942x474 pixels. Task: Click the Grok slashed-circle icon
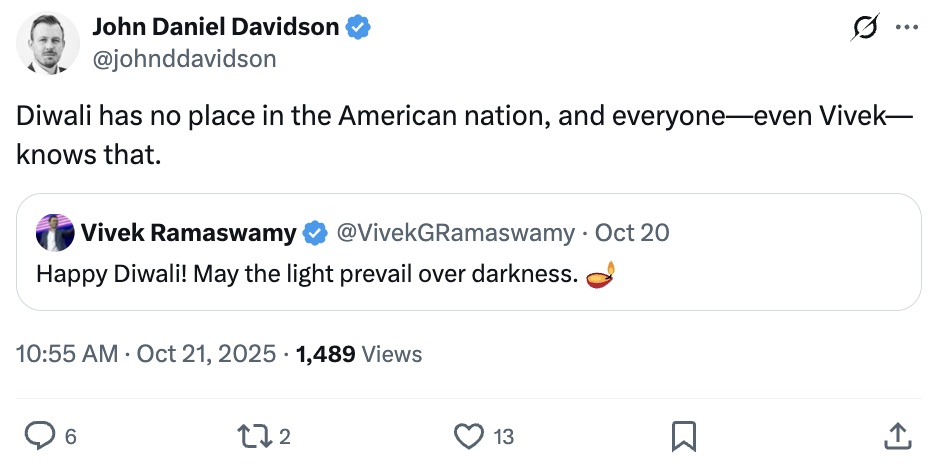pyautogui.click(x=861, y=29)
